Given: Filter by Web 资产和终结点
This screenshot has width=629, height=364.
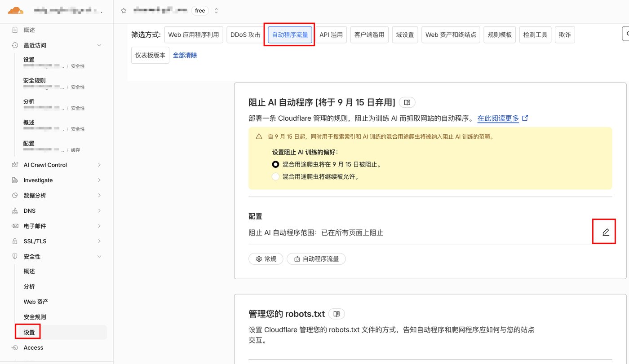Looking at the screenshot, I should tap(451, 35).
